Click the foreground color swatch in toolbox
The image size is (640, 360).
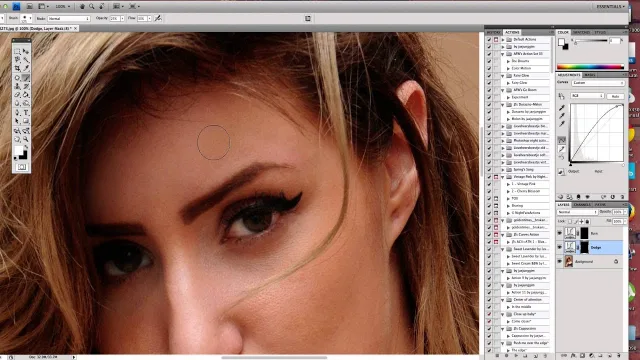pos(18,151)
